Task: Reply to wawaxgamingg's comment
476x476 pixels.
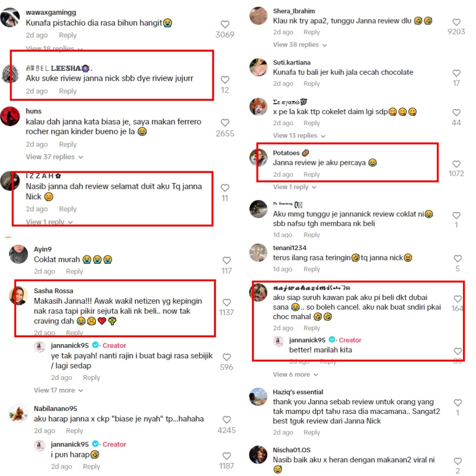Action: click(68, 35)
